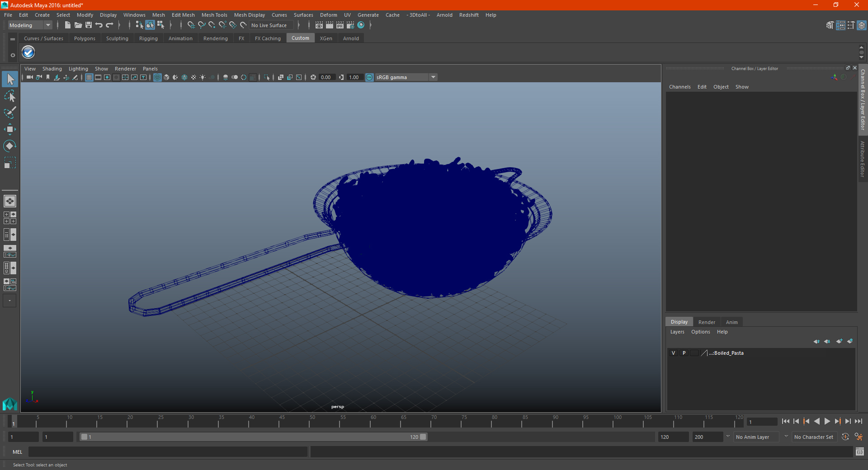Image resolution: width=868 pixels, height=470 pixels.
Task: Toggle auto keyframe button
Action: coord(845,437)
